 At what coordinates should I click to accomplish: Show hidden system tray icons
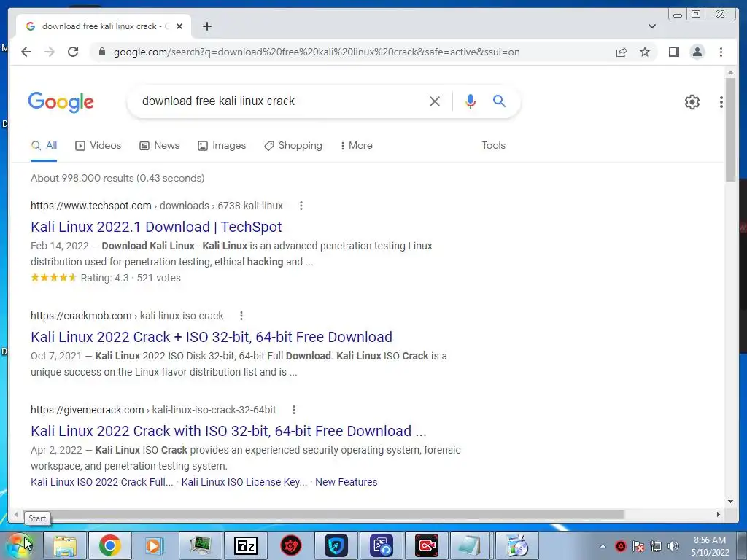(603, 546)
